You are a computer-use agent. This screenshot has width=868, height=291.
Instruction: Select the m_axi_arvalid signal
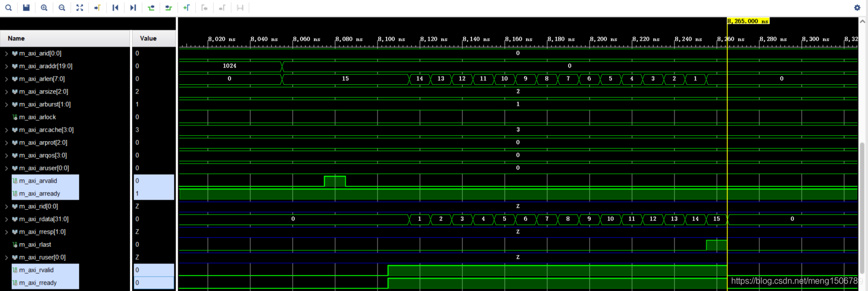point(38,181)
